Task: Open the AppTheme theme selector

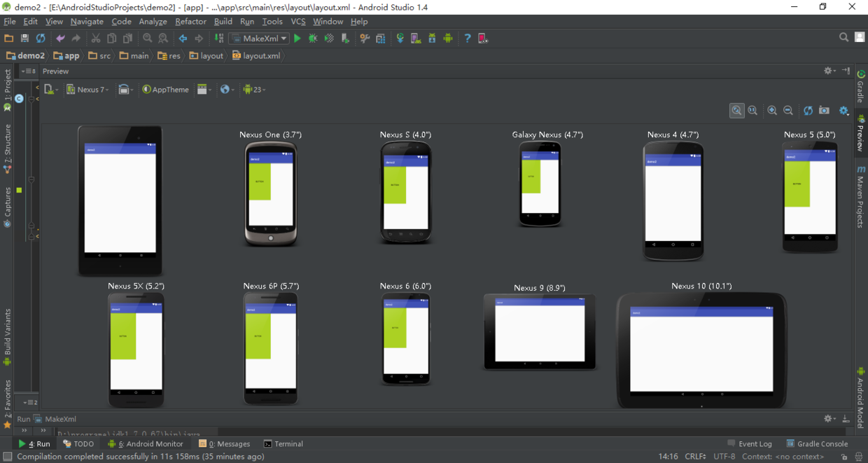Action: pos(166,90)
